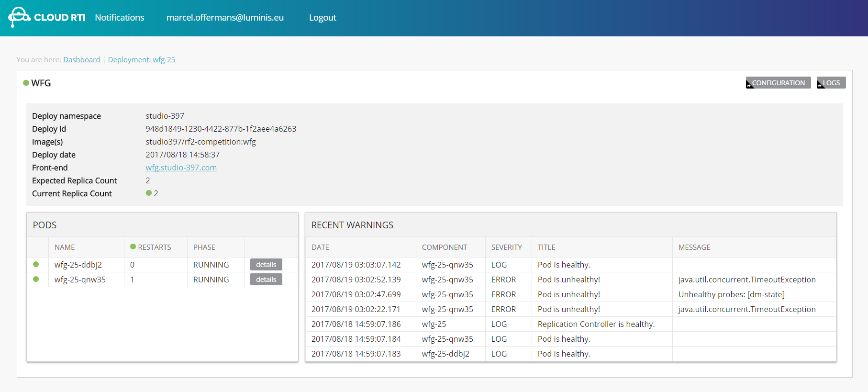Select warning dated 2017/08/18 14:59:07.186
Viewport: 868px width, 392px height.
pos(571,324)
